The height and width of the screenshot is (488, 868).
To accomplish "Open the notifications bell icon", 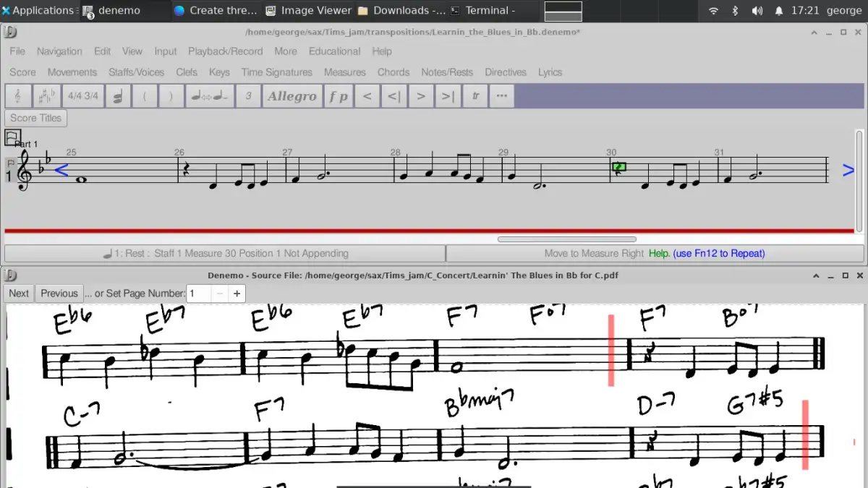I will click(778, 11).
